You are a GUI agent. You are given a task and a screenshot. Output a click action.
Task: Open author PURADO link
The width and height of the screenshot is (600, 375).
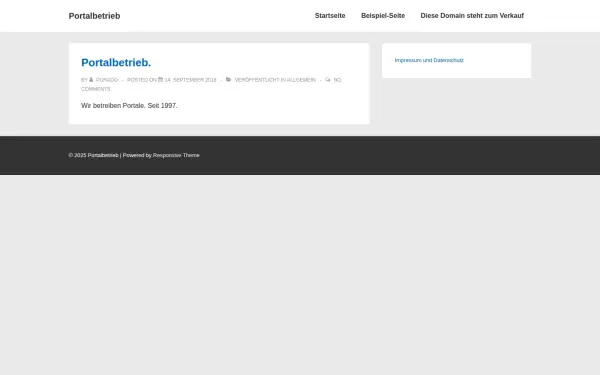[x=107, y=80]
